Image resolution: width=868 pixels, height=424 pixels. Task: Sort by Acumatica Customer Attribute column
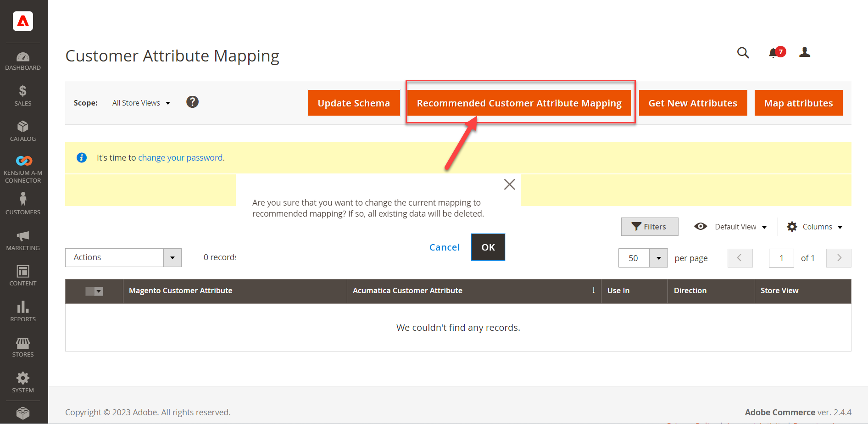[x=474, y=291]
